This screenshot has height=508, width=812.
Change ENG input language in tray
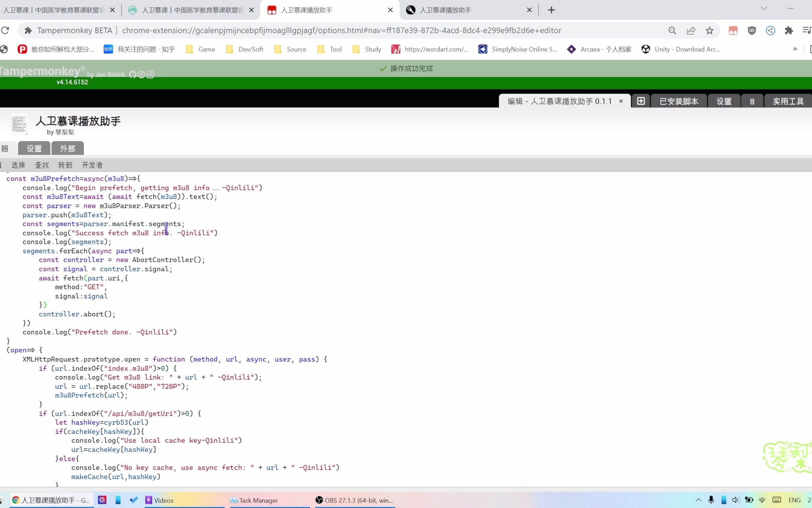794,500
